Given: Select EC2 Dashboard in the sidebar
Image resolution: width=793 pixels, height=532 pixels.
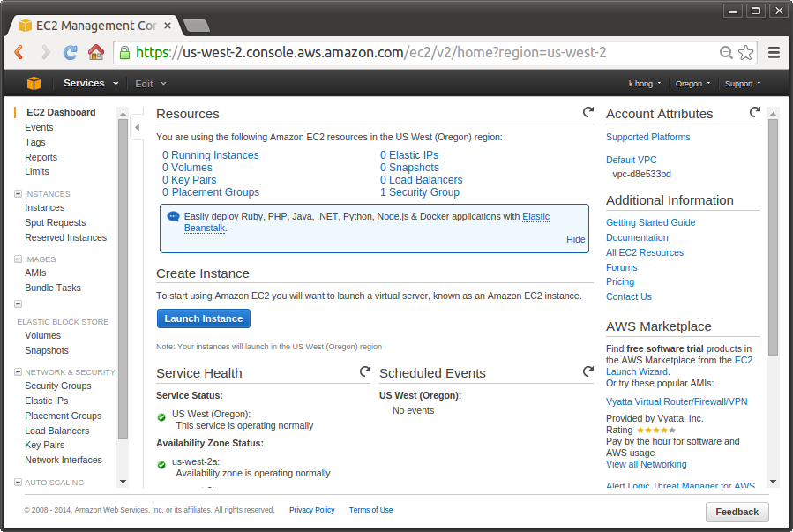Looking at the screenshot, I should pos(61,112).
